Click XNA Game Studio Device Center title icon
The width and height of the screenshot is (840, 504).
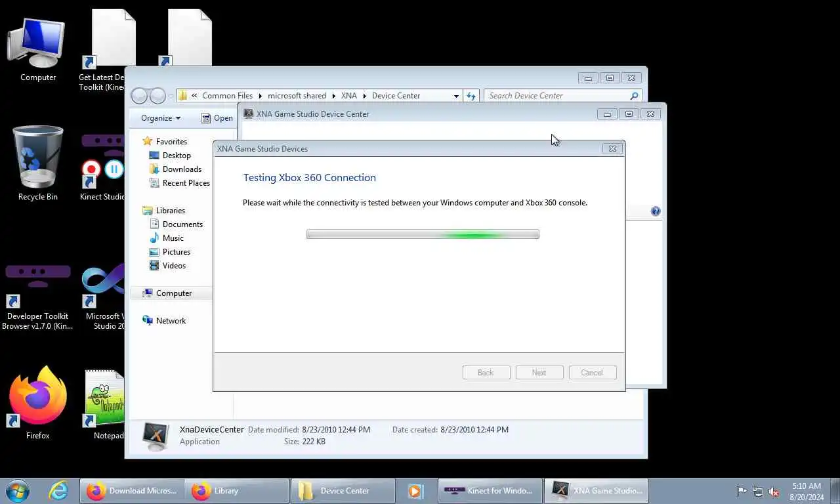click(x=248, y=114)
